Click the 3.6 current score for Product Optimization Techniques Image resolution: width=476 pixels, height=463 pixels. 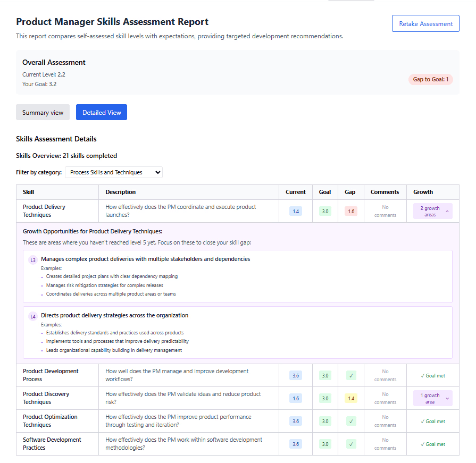(296, 422)
